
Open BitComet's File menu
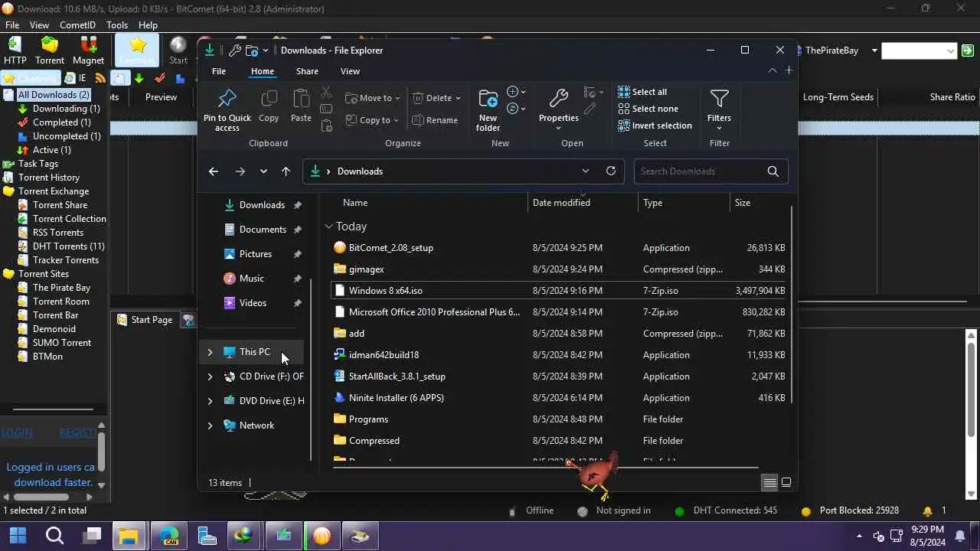pyautogui.click(x=12, y=25)
